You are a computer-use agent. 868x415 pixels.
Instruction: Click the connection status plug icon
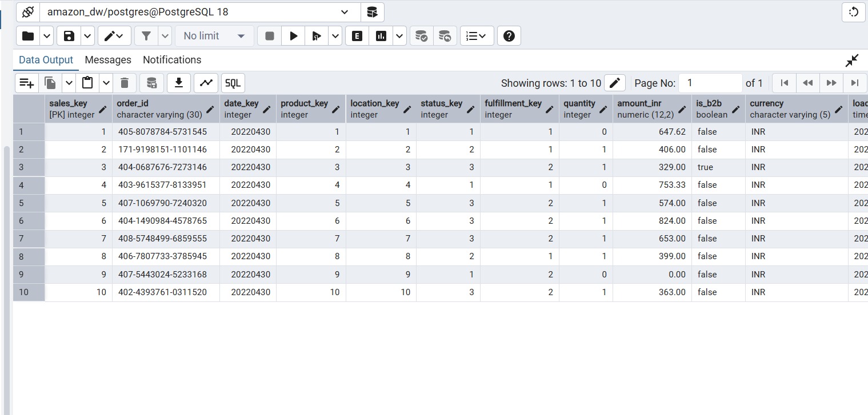[x=28, y=12]
